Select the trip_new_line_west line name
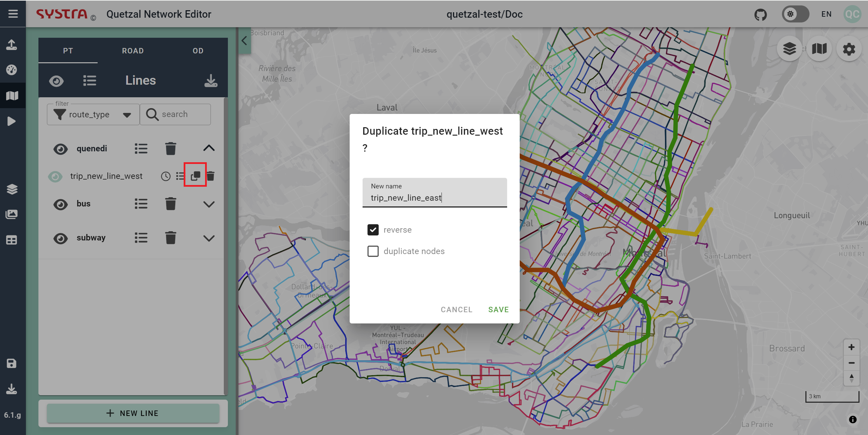Viewport: 868px width, 435px height. pyautogui.click(x=106, y=176)
